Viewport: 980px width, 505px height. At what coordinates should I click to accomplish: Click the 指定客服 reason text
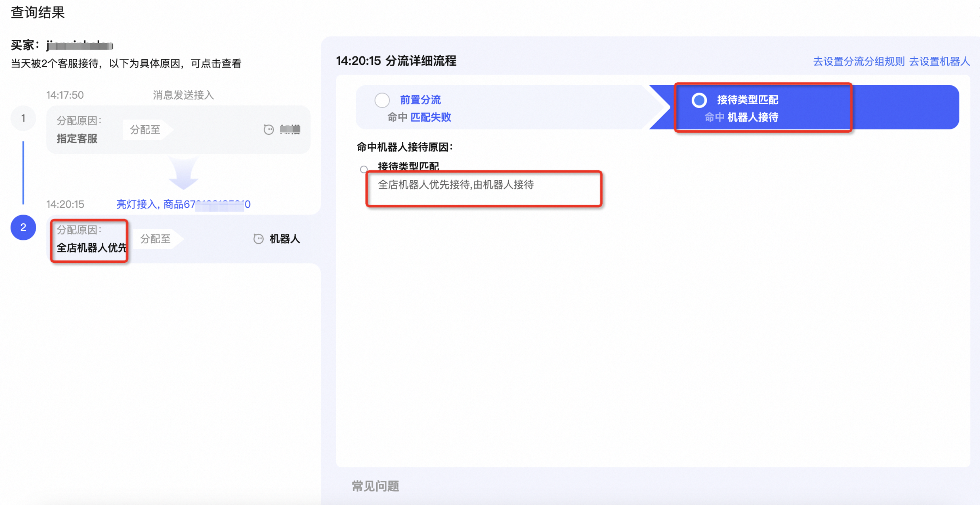pyautogui.click(x=77, y=138)
